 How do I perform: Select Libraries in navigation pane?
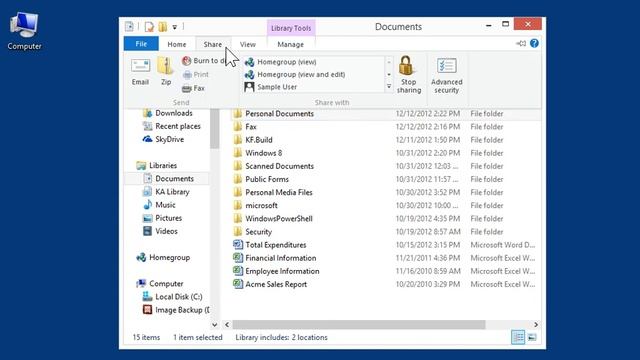[x=157, y=165]
